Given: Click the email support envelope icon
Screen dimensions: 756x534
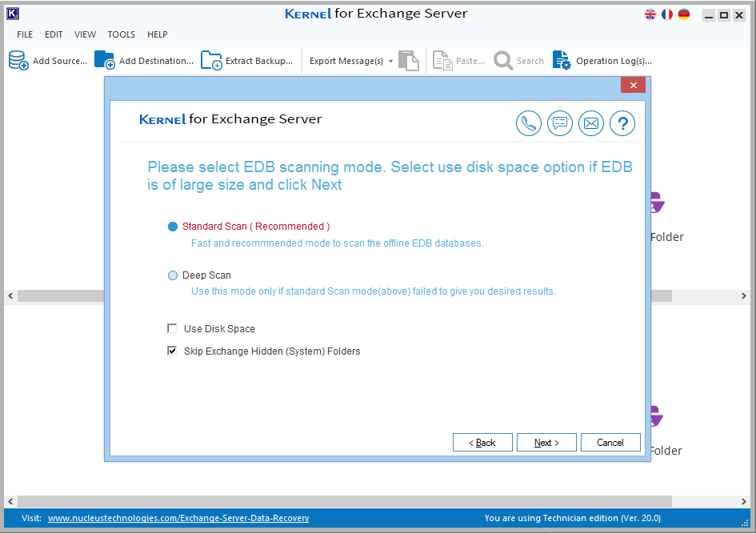Looking at the screenshot, I should click(x=591, y=123).
